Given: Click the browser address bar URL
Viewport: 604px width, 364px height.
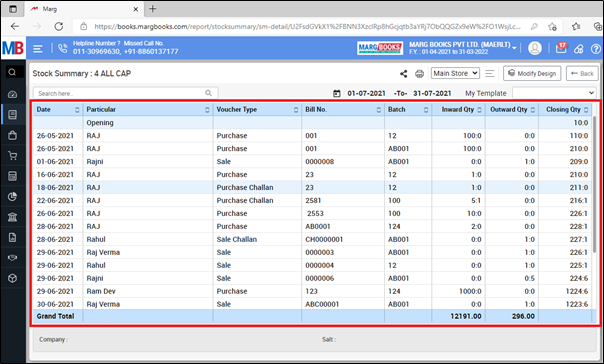Looking at the screenshot, I should coord(307,27).
